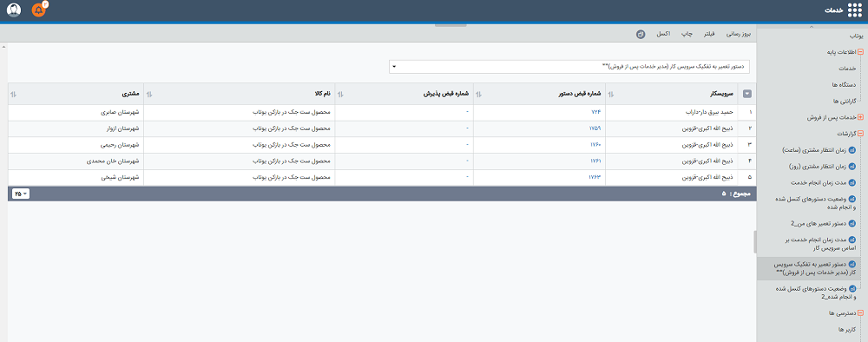868x342 pixels.
Task: Click the report icon for زمان انتظار مشتری (روز)
Action: tap(852, 166)
